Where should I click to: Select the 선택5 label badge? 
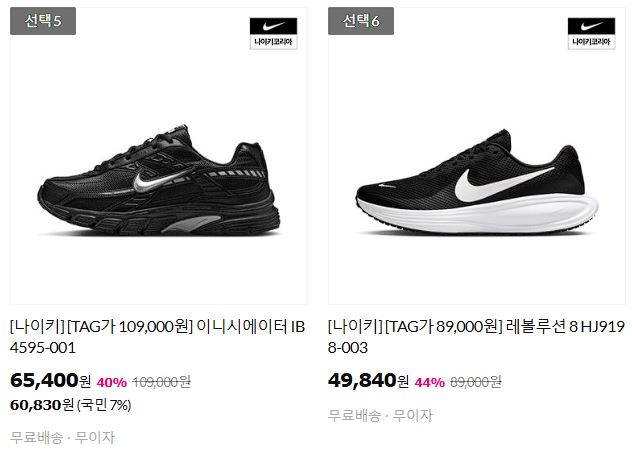point(43,21)
